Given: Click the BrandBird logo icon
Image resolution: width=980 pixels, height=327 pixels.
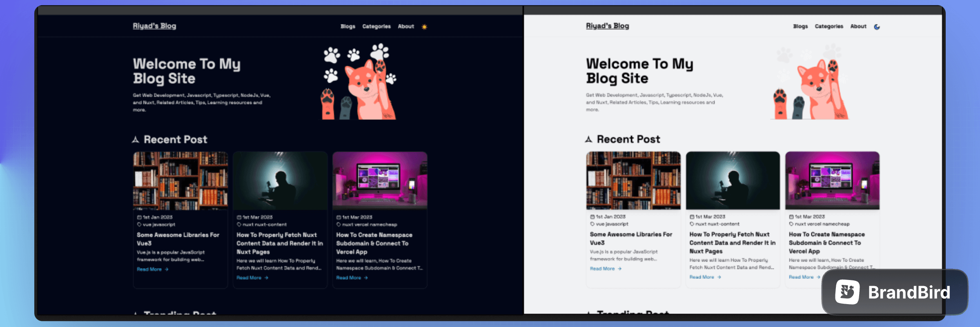Looking at the screenshot, I should pyautogui.click(x=847, y=292).
